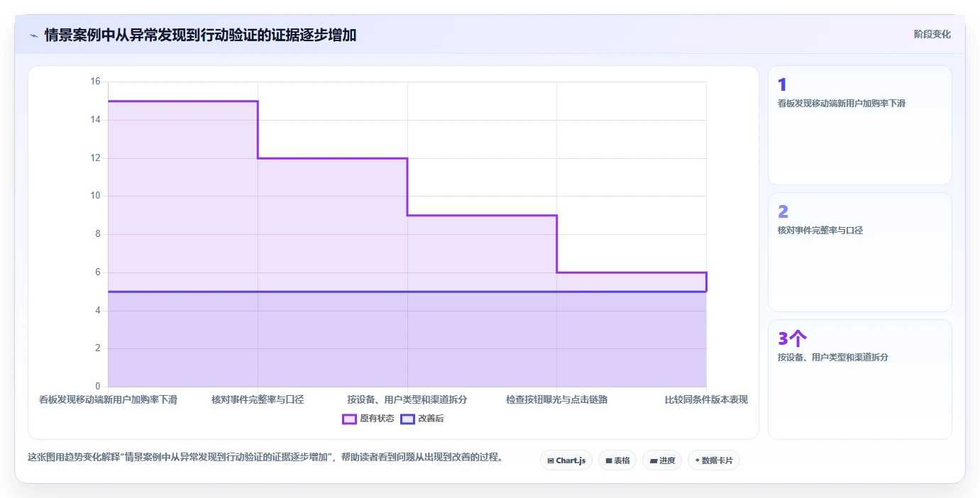Click y-axis value 2
The image size is (980, 498).
[x=98, y=348]
